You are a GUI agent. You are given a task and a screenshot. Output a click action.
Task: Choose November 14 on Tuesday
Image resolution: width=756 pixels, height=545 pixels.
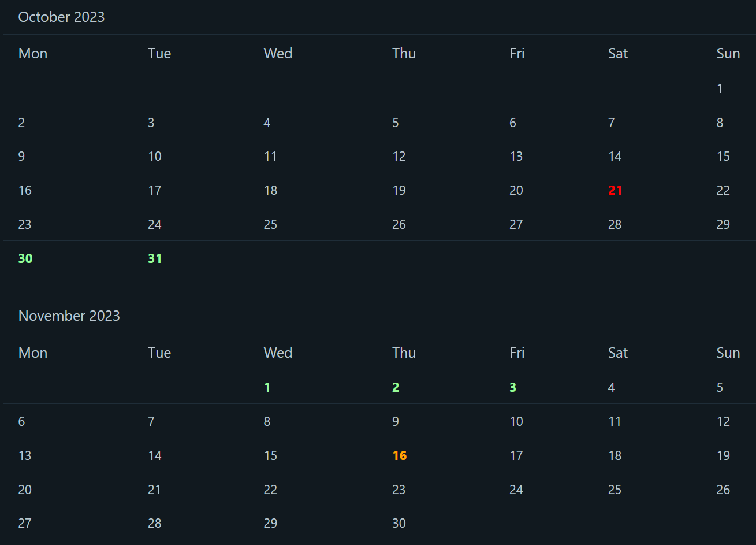click(x=155, y=455)
